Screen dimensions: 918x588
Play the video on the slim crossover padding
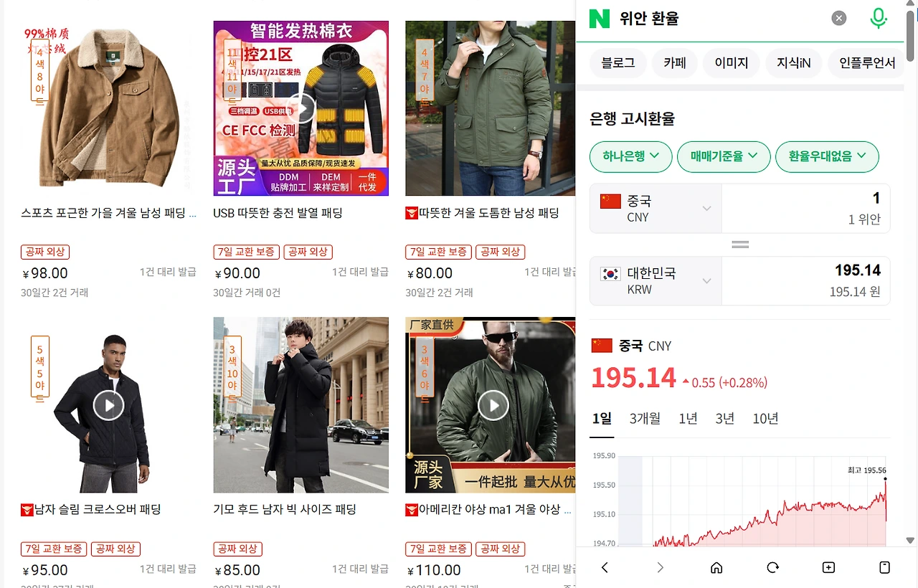[108, 406]
